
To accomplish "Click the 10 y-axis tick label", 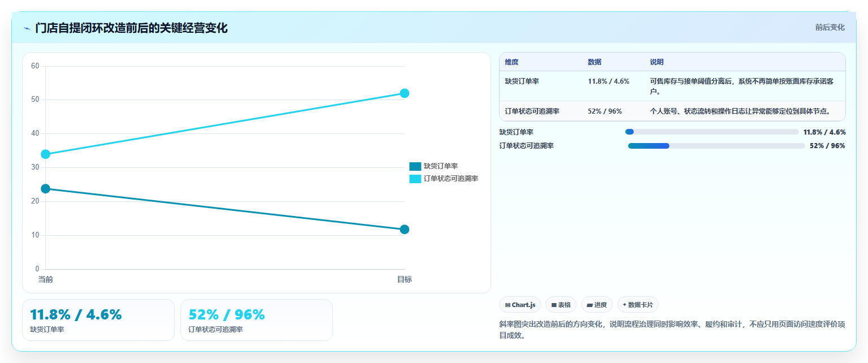I will click(x=35, y=235).
